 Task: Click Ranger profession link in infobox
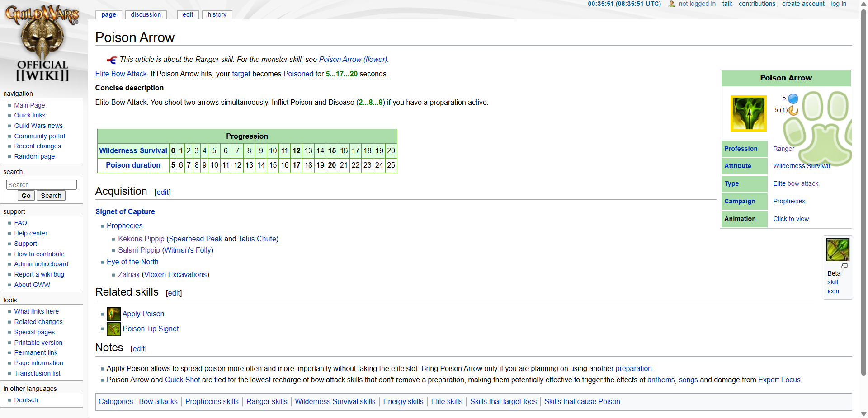pyautogui.click(x=783, y=149)
